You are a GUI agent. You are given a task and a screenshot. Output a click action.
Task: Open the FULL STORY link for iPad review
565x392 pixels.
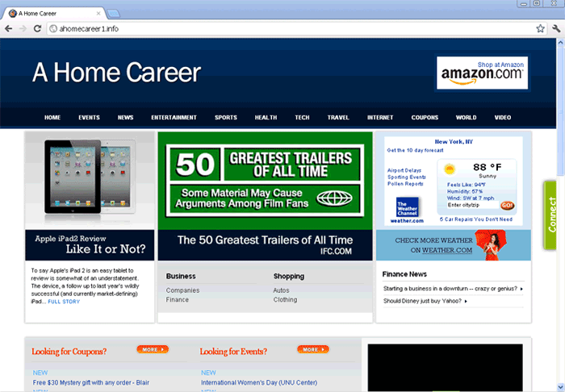[64, 301]
